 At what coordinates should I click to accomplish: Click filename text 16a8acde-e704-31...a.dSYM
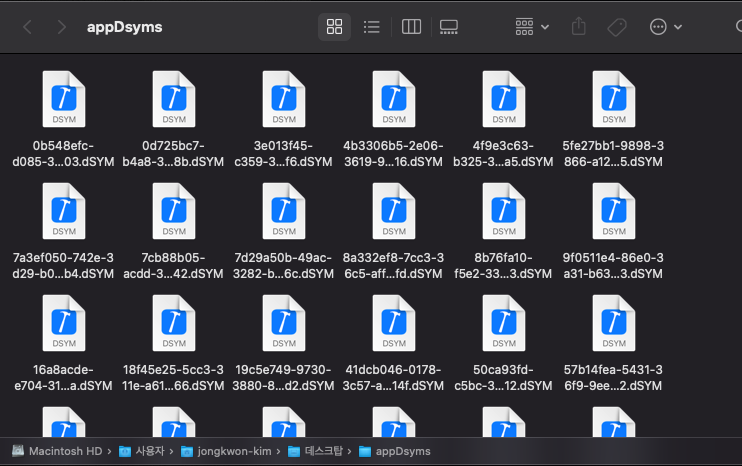point(63,378)
